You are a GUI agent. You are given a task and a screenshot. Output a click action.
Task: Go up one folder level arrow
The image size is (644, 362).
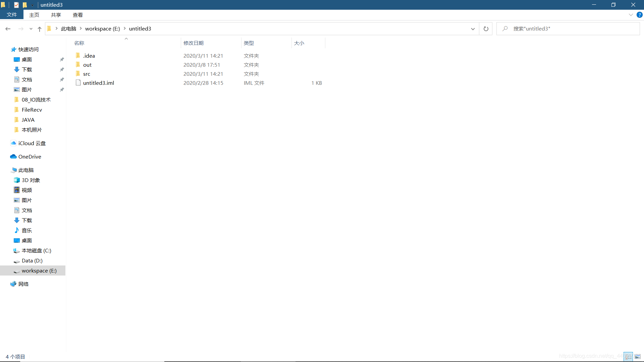[40, 29]
